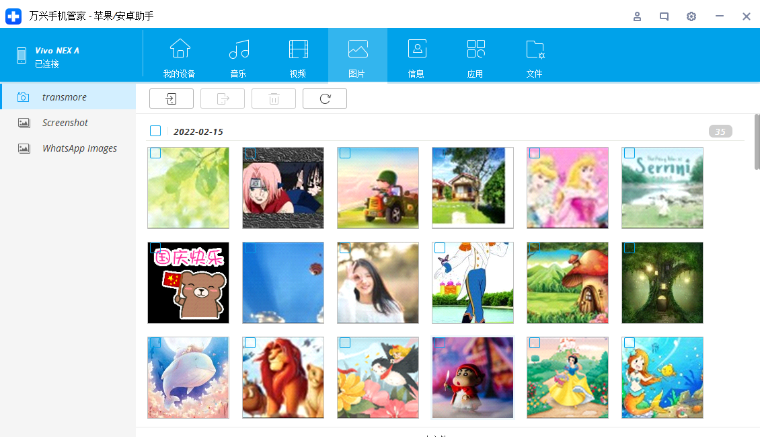This screenshot has height=437, width=763.
Task: Open the Snow White thumbnail
Action: tap(567, 378)
